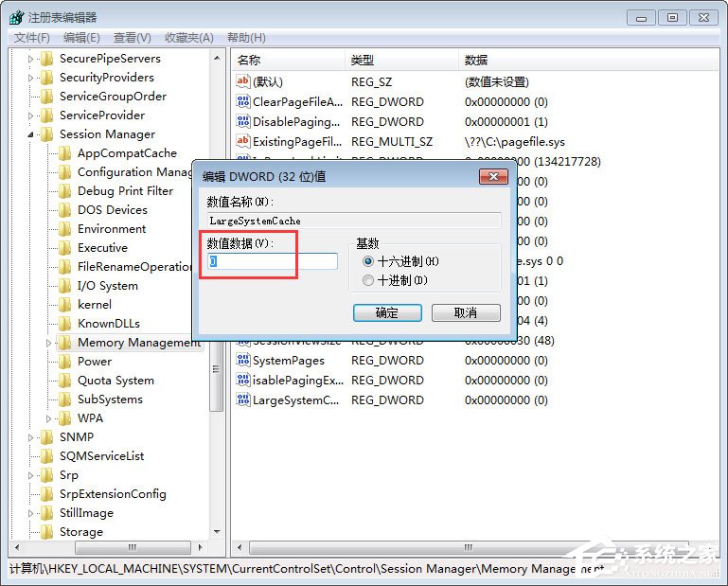Click the SubSystems folder icon

coord(65,400)
